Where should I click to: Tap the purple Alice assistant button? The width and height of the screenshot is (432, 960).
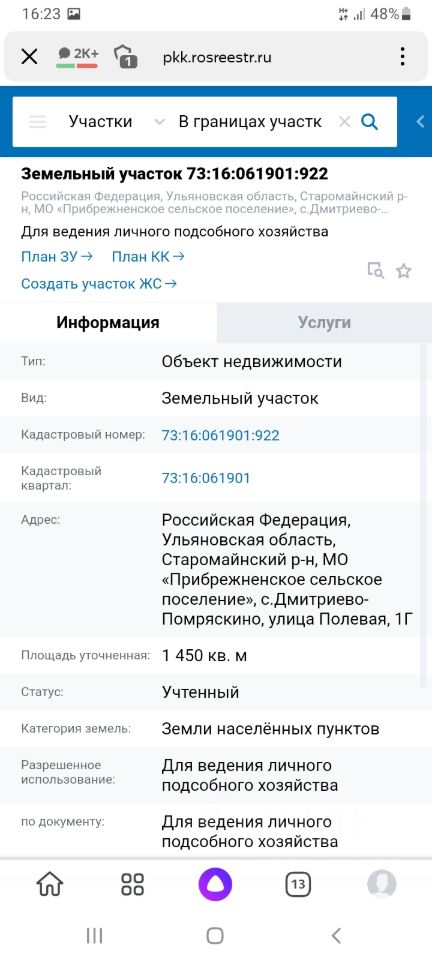[215, 885]
